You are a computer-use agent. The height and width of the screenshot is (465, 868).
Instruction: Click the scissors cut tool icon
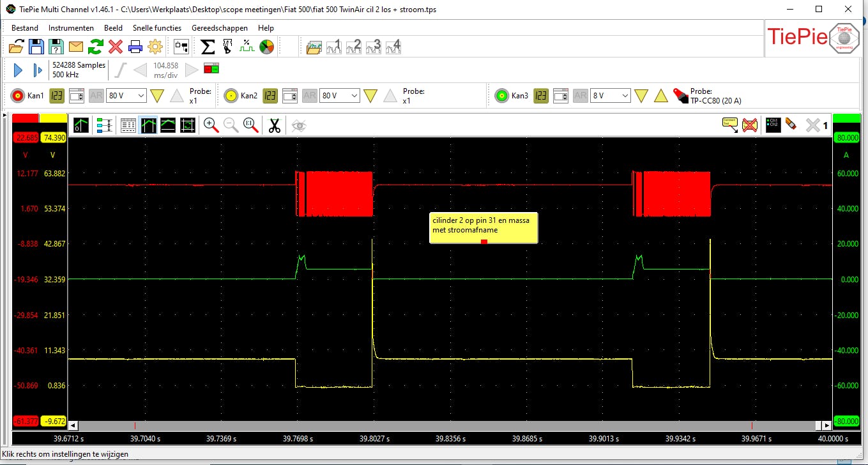(275, 126)
